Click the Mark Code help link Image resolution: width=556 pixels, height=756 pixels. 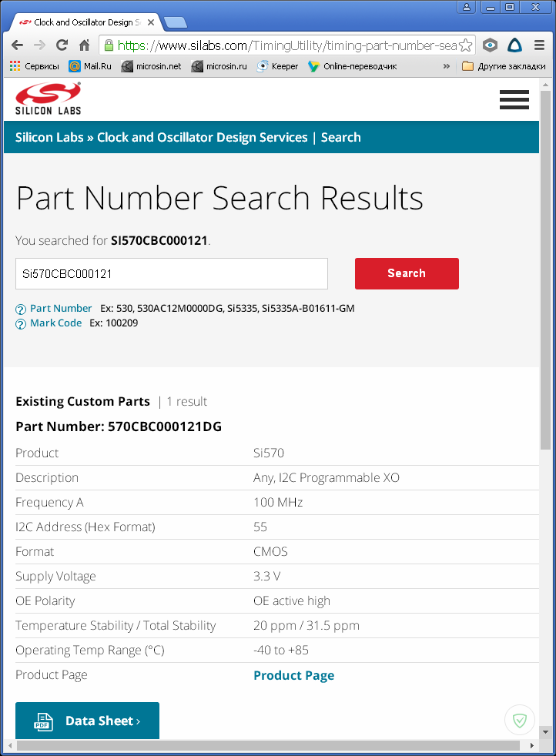tap(56, 323)
